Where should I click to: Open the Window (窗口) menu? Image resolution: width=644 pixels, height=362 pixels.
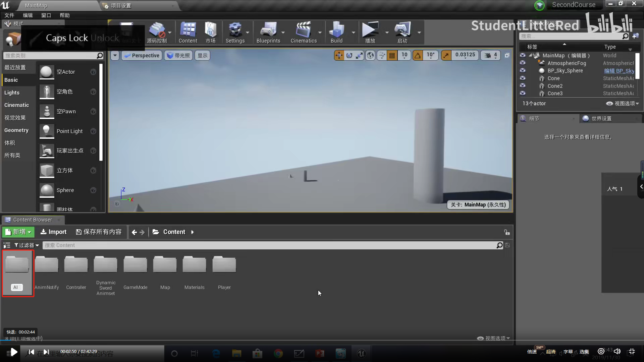46,15
